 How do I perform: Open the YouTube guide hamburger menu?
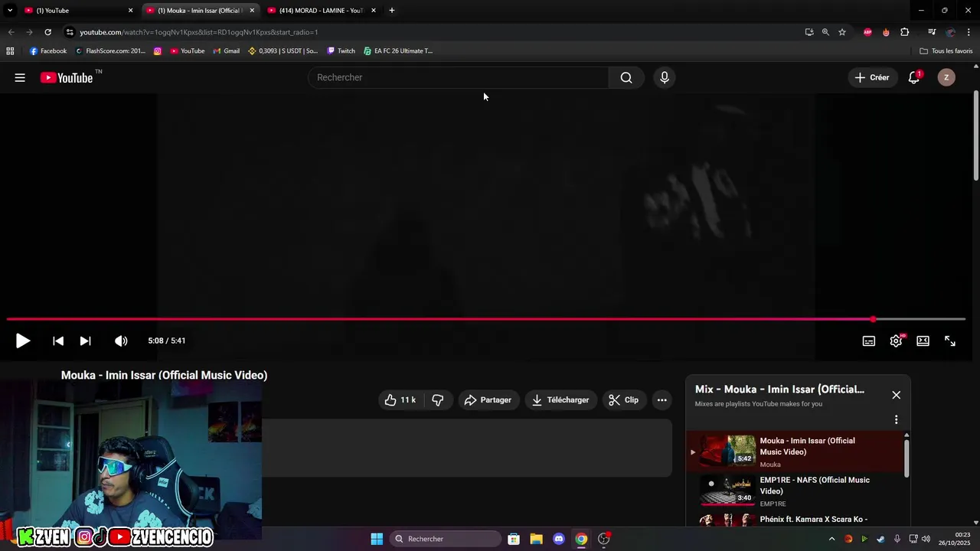pyautogui.click(x=20, y=77)
